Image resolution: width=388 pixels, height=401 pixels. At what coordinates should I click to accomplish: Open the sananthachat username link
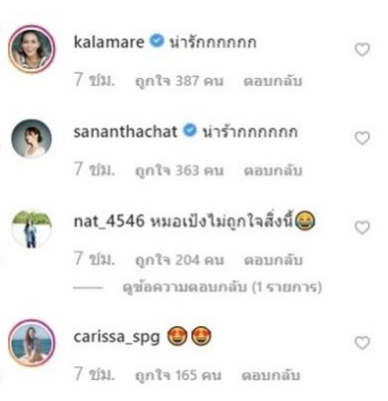pos(125,131)
